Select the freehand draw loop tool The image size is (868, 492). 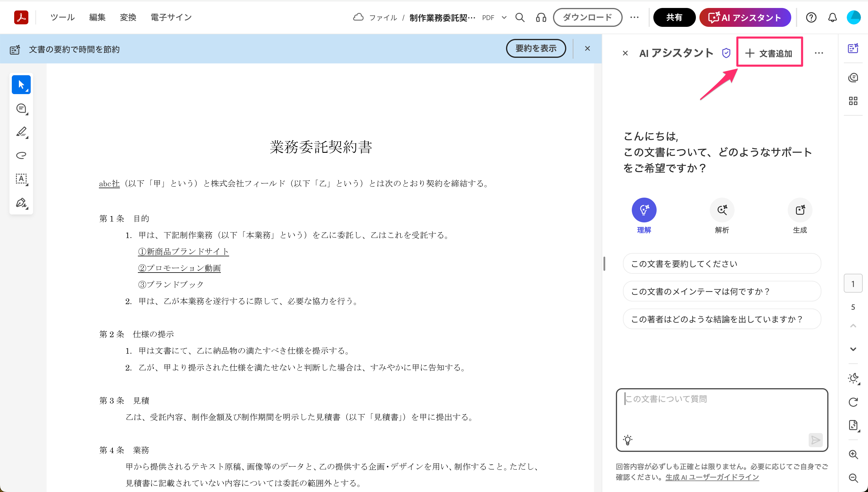pyautogui.click(x=21, y=155)
